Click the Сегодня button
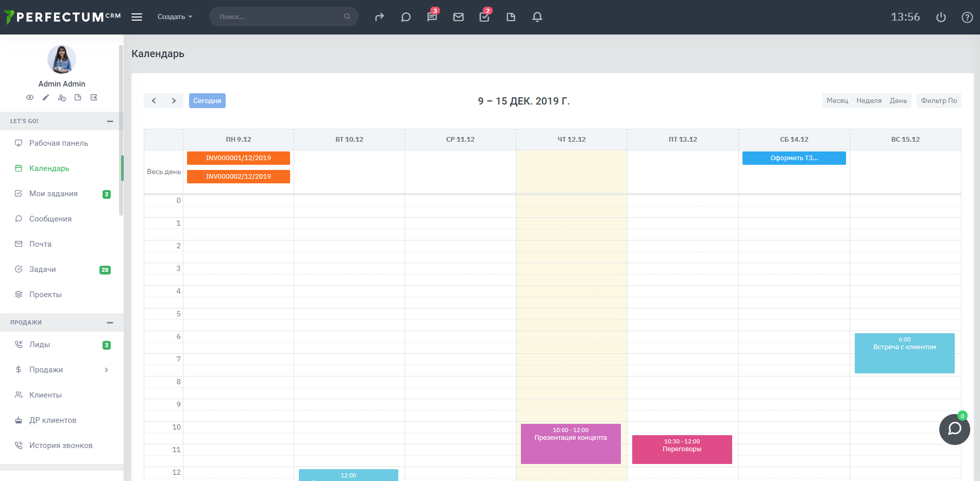 coord(207,100)
